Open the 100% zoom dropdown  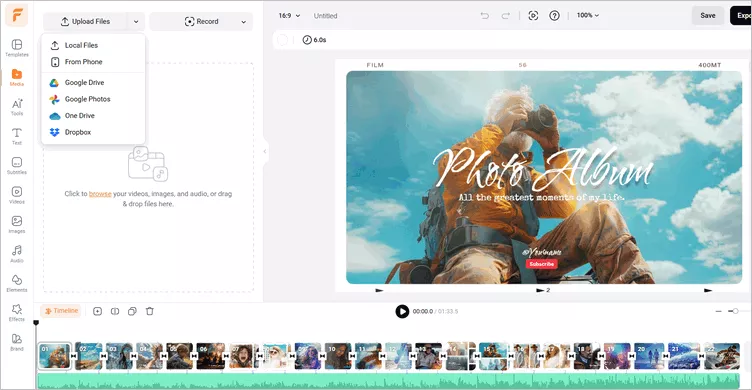pyautogui.click(x=588, y=15)
